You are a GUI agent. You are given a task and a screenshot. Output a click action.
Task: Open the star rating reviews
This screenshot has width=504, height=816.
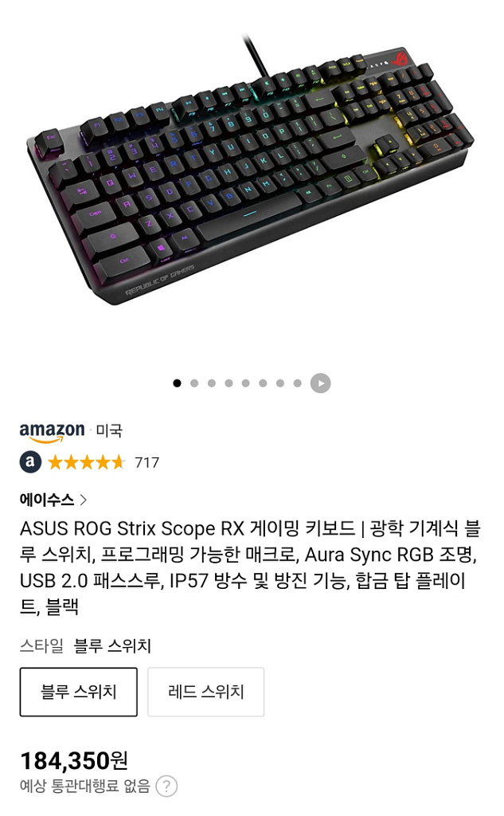86,462
